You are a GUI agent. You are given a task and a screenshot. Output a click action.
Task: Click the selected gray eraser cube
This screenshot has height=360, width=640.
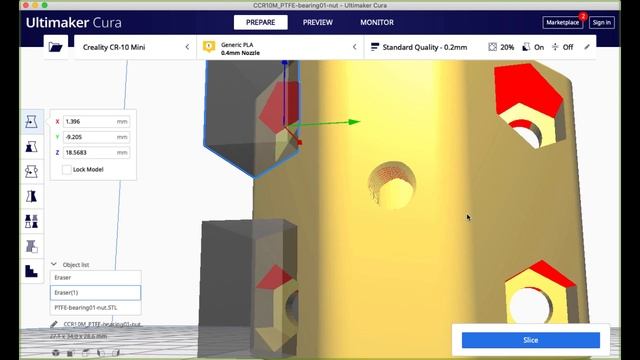[x=233, y=114]
